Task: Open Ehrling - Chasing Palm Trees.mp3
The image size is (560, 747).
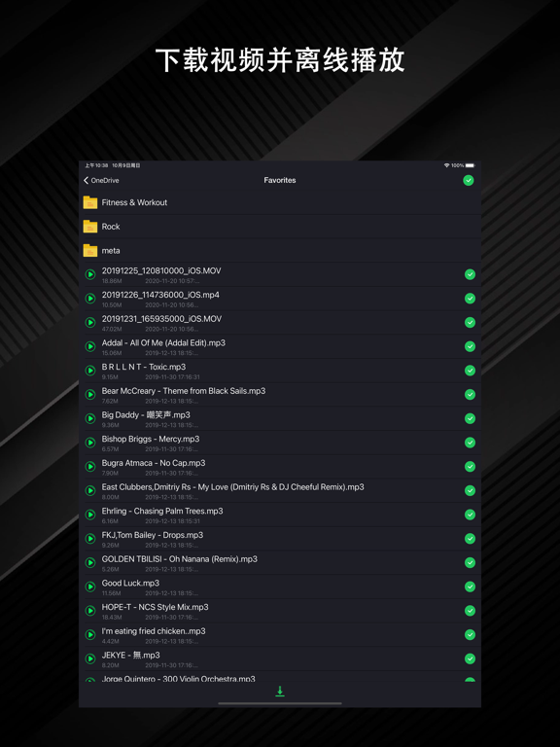Action: coord(280,515)
